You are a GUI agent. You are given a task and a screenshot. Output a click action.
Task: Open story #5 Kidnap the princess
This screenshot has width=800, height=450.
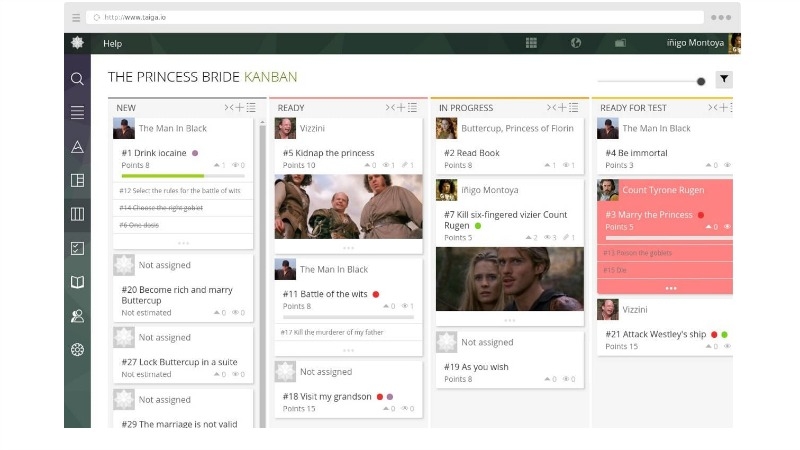coord(329,153)
